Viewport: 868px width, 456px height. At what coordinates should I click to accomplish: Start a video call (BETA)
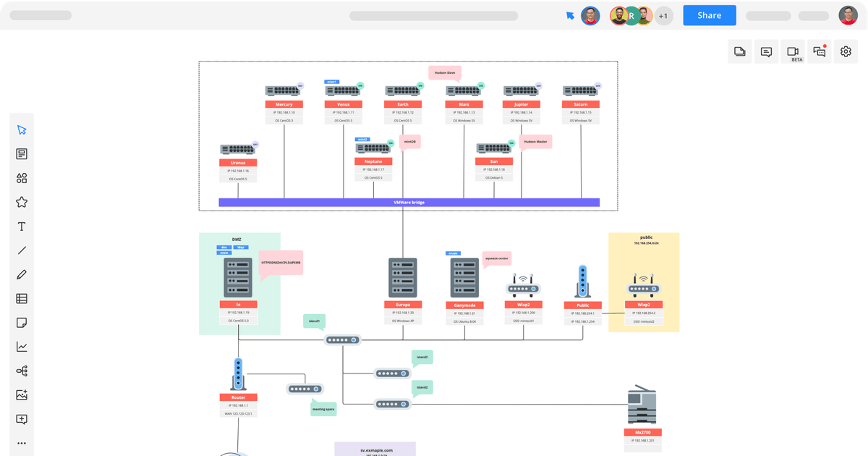click(x=793, y=51)
